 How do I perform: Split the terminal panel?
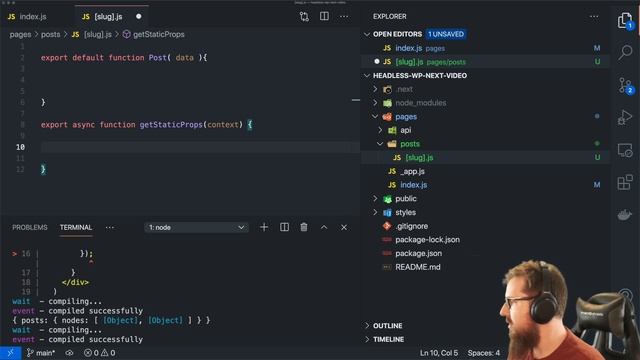(284, 227)
